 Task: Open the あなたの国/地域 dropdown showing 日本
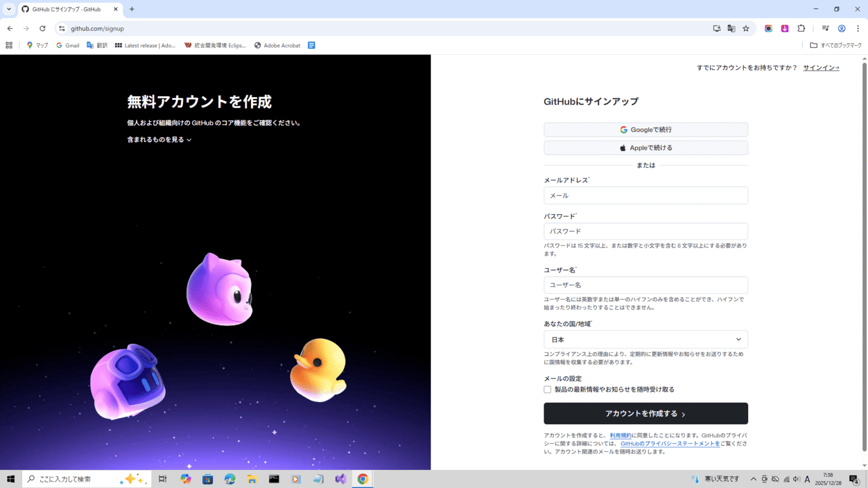[645, 339]
